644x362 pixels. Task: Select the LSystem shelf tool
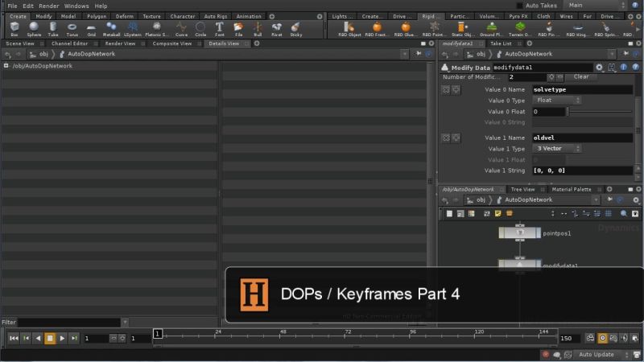click(x=132, y=29)
